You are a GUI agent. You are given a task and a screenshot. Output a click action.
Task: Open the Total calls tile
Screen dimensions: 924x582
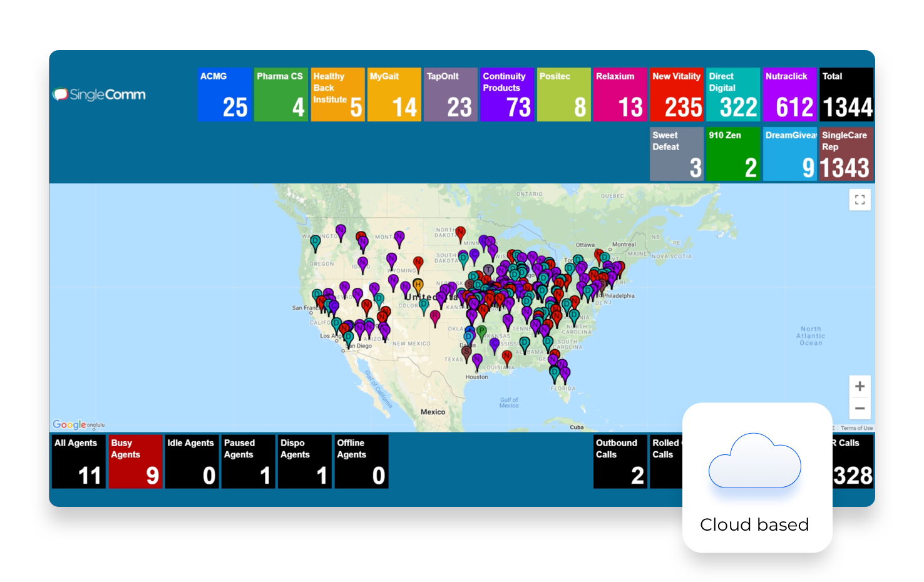pyautogui.click(x=846, y=94)
